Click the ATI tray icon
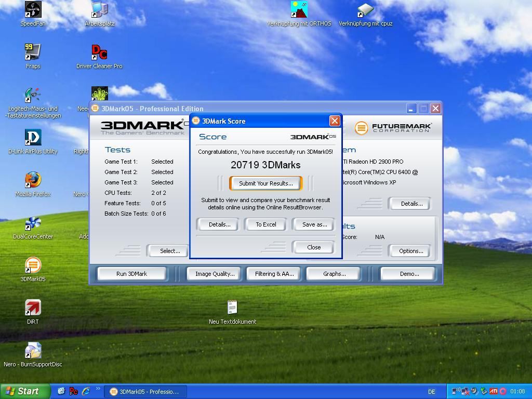This screenshot has height=399, width=532. pos(494,392)
